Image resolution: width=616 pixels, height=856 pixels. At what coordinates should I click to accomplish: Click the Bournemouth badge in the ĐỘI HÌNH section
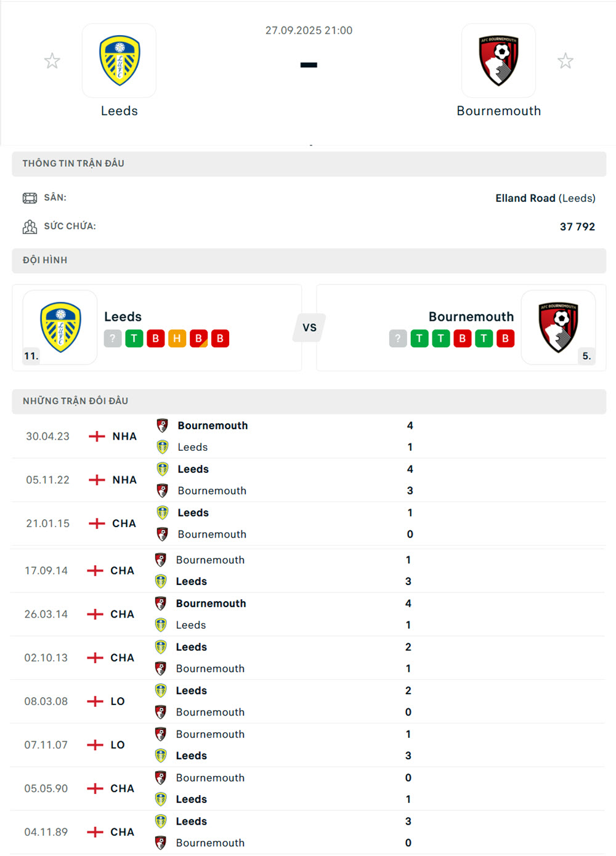point(559,327)
